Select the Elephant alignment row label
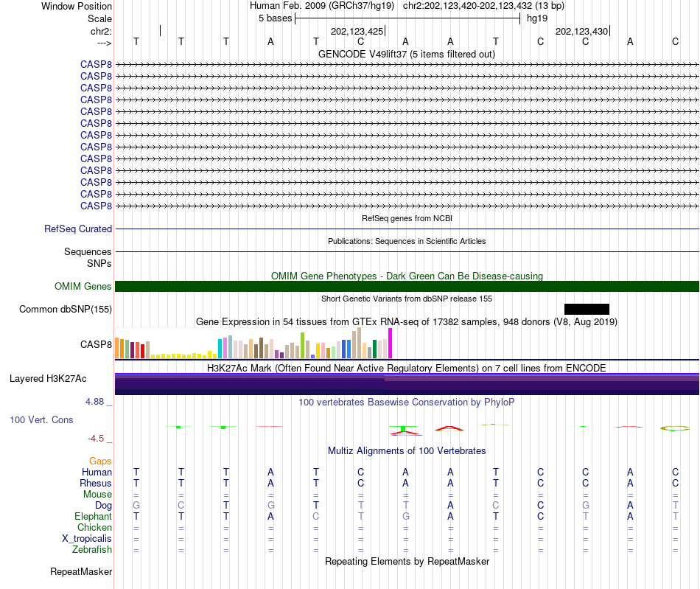Screen dimensions: 700x589 93,516
